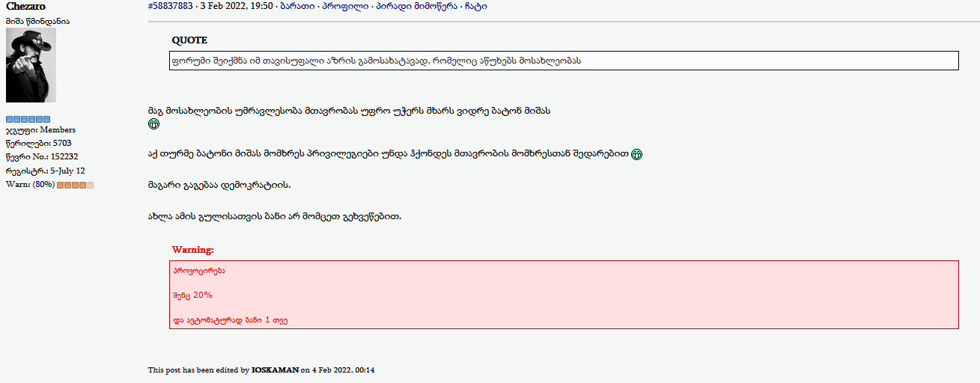The image size is (980, 383).
Task: Click the blue rank pips under avatar
Action: [28, 119]
